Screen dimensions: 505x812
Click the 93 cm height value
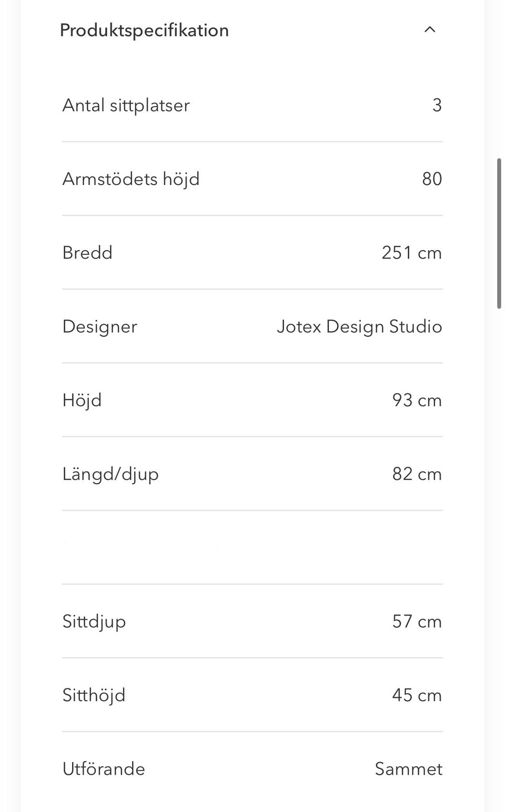[417, 400]
